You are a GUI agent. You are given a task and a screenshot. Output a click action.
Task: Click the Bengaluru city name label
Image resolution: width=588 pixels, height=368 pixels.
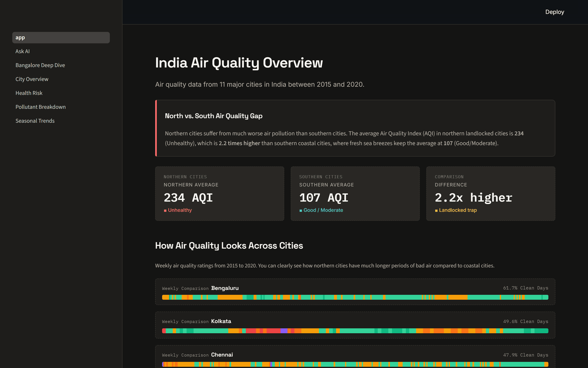225,288
